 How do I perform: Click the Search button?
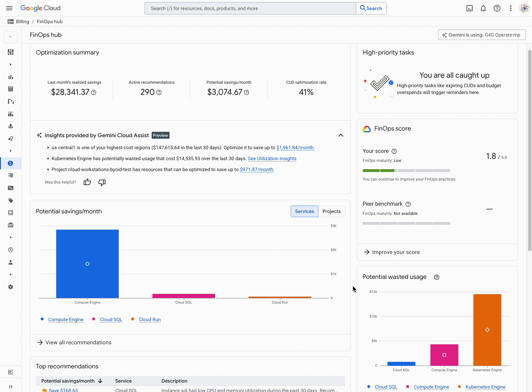click(371, 8)
